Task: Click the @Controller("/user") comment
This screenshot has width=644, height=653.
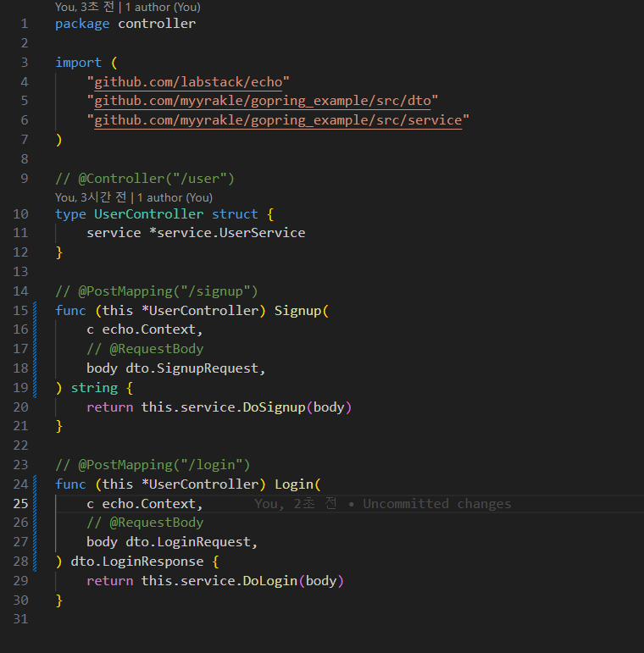Action: coord(144,178)
